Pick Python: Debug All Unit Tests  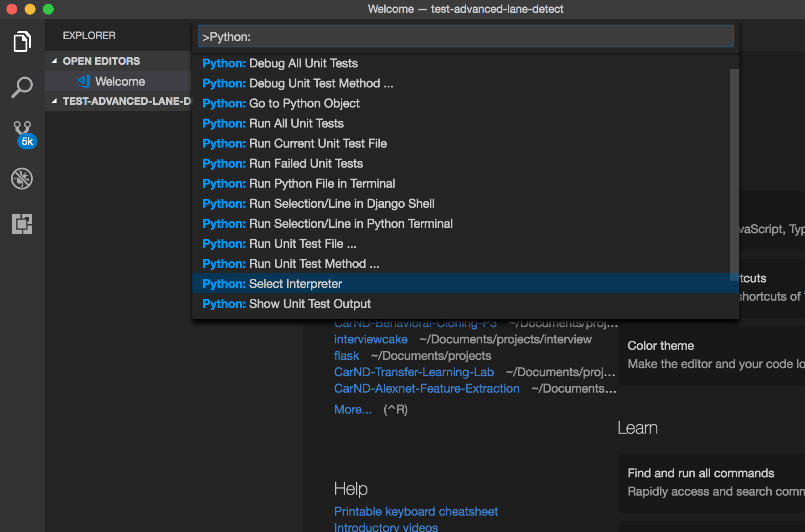click(280, 63)
